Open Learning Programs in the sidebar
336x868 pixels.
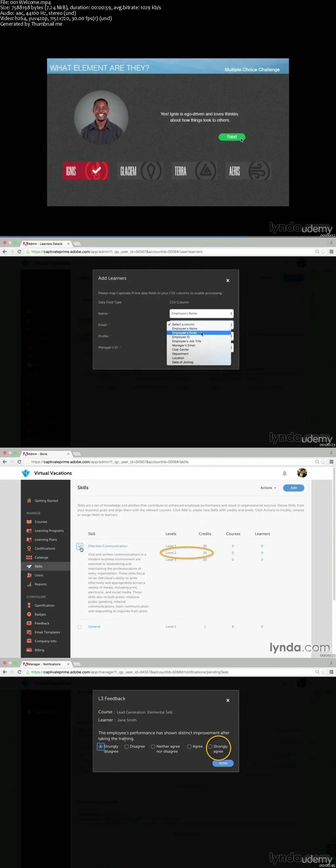tap(46, 531)
